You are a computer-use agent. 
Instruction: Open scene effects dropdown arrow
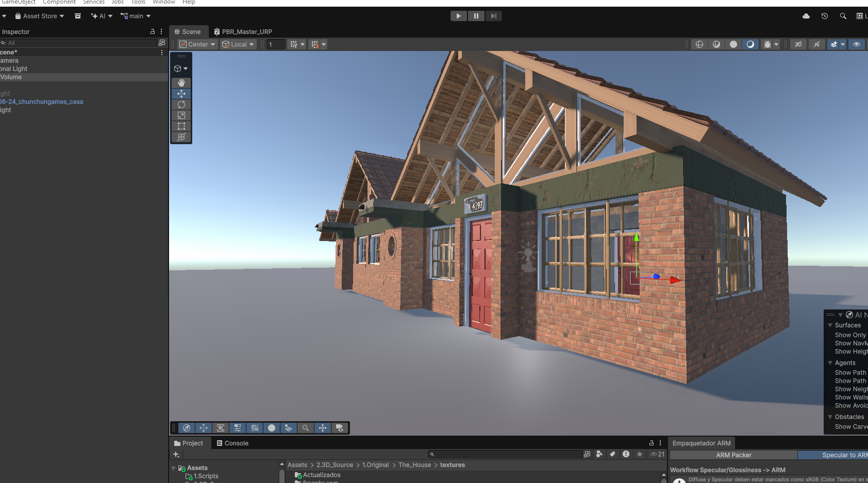click(x=843, y=44)
